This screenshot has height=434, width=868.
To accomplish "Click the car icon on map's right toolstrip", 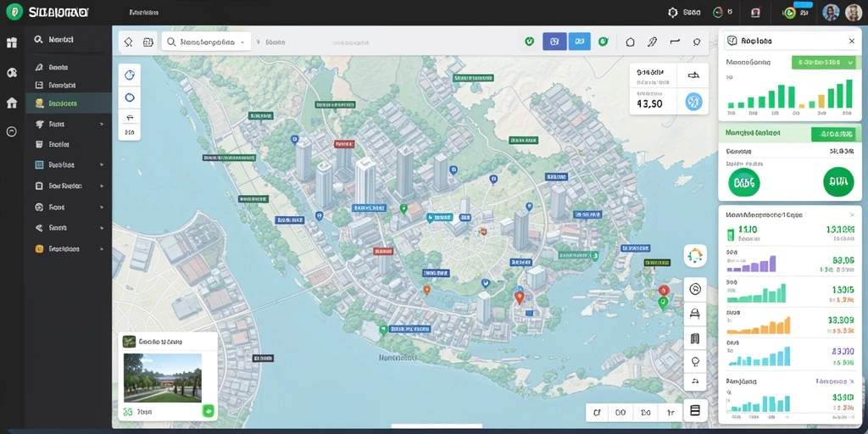I will pyautogui.click(x=695, y=314).
